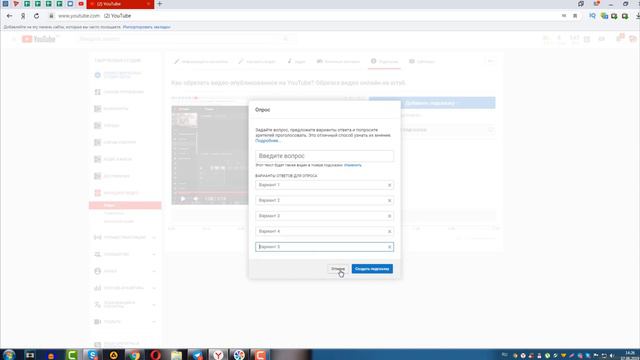Cancel the poll dialog with 'Отмена'
This screenshot has width=640, height=360.
pos(338,269)
